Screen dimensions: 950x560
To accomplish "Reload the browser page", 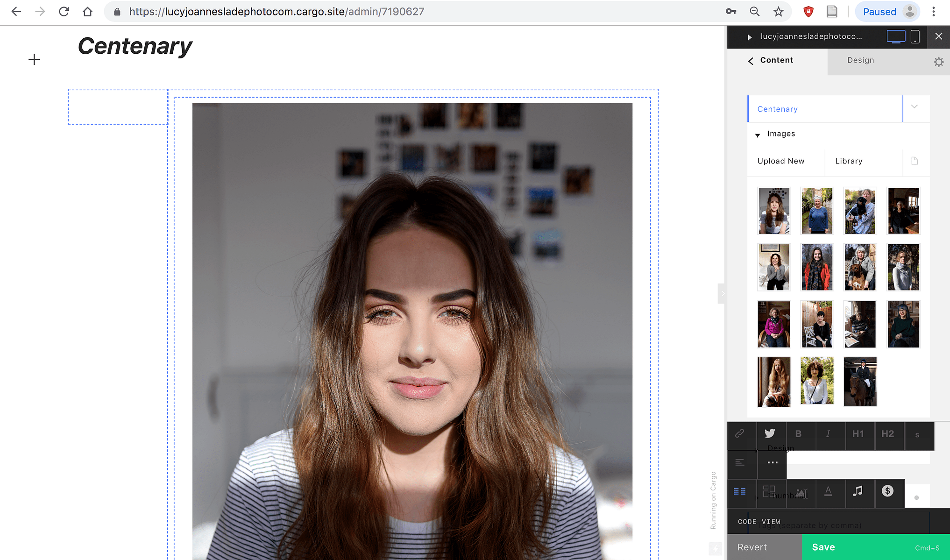I will (64, 12).
